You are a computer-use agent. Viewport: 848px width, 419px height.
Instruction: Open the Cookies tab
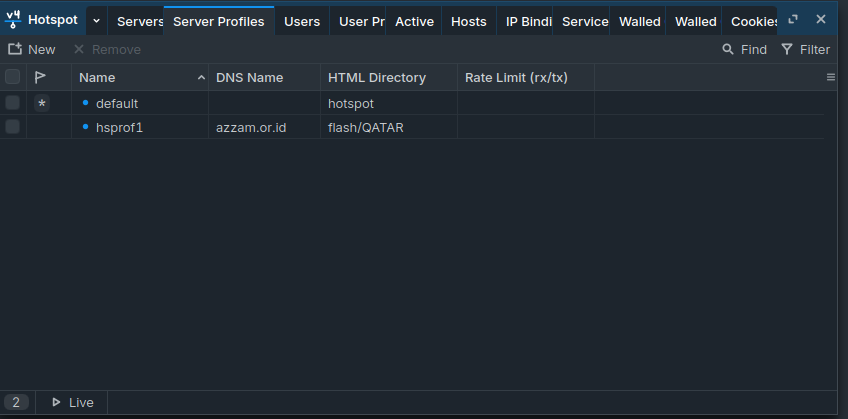pos(750,22)
